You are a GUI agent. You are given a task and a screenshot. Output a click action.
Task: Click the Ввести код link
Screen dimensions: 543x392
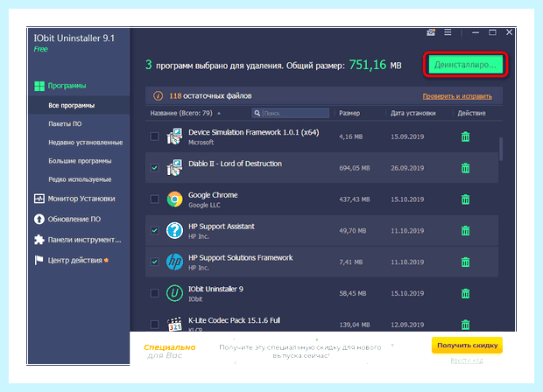pos(467,360)
